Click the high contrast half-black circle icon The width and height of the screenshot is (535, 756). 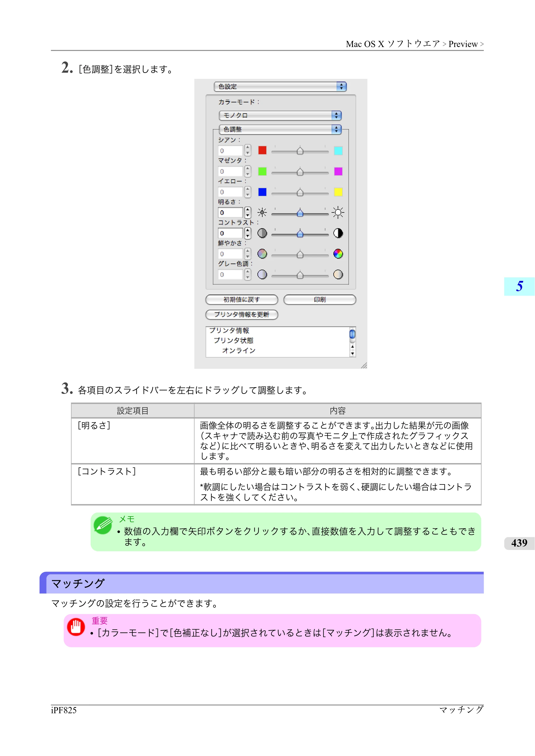pos(338,234)
